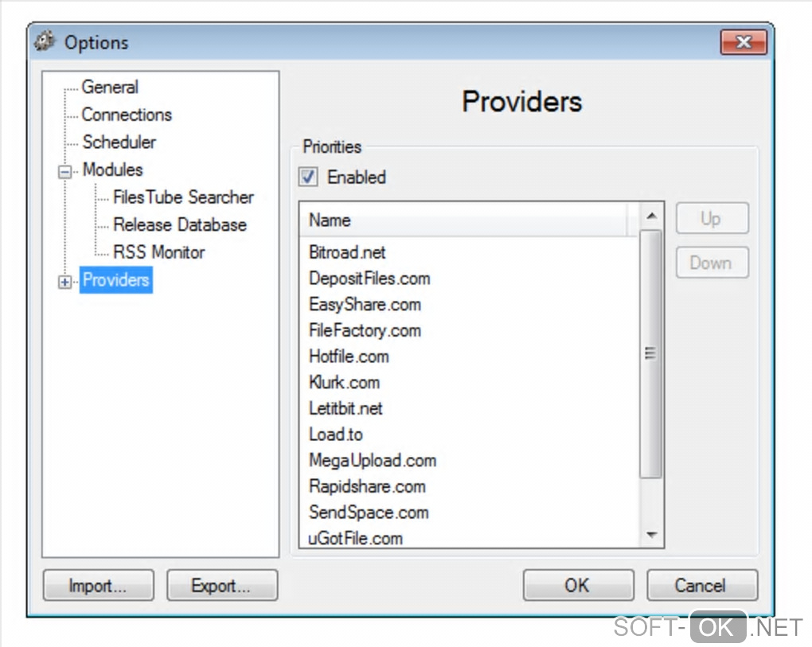Click the provider list scrollbar thumb
This screenshot has width=812, height=647.
pos(650,353)
